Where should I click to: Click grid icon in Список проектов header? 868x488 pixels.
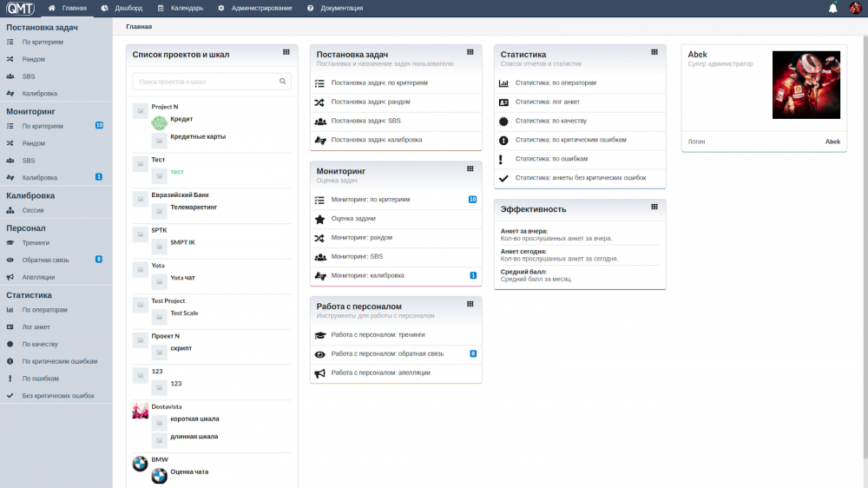click(286, 52)
